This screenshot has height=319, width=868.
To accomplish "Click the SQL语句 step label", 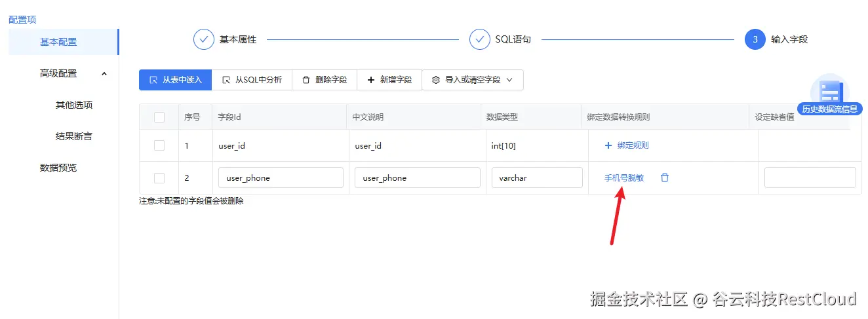I will pos(513,39).
